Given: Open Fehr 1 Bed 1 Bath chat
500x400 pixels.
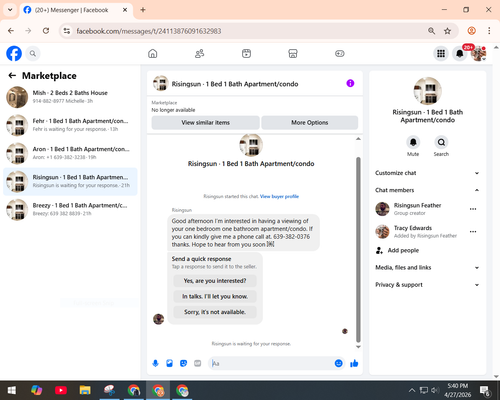Looking at the screenshot, I should coord(70,125).
